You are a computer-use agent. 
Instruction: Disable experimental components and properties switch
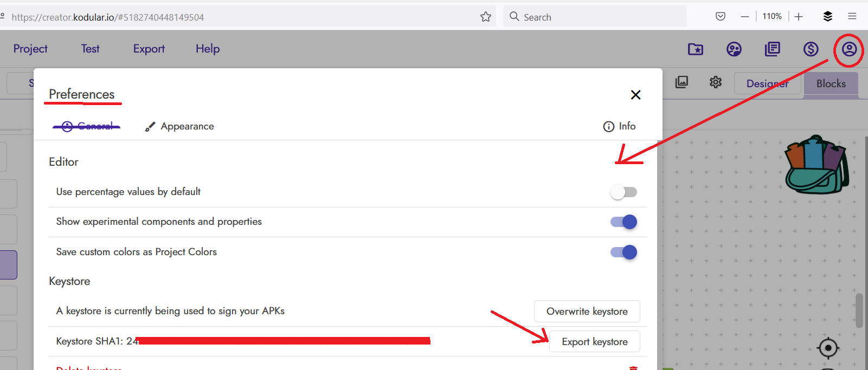[623, 222]
